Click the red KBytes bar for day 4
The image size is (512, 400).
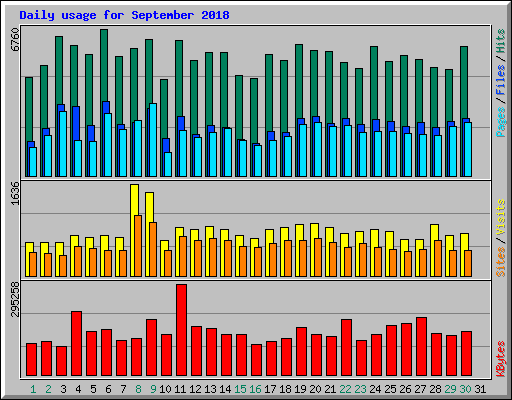(x=77, y=344)
